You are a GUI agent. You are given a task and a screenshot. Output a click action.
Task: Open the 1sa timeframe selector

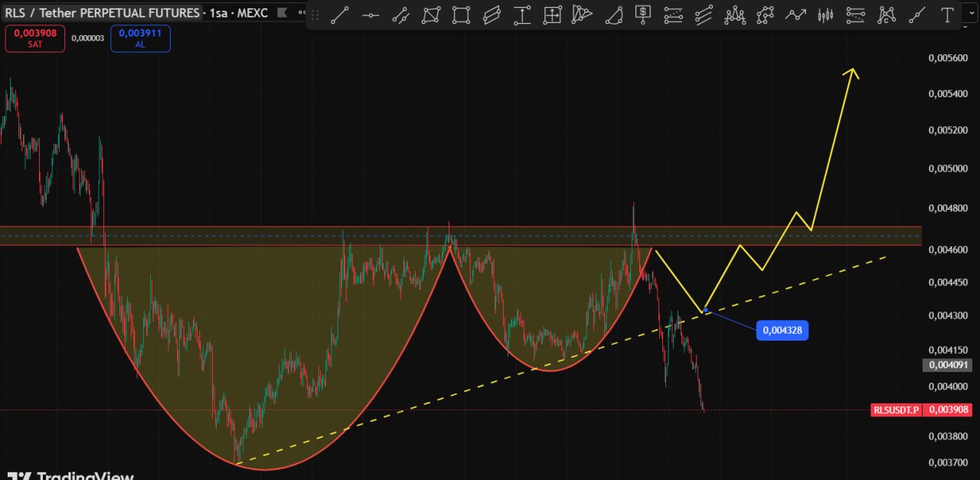pos(218,12)
